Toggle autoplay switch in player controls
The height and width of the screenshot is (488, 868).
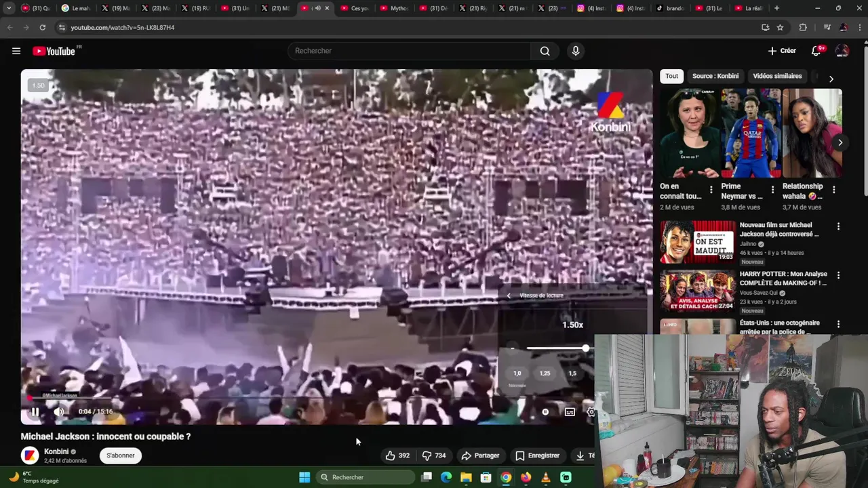coord(545,411)
